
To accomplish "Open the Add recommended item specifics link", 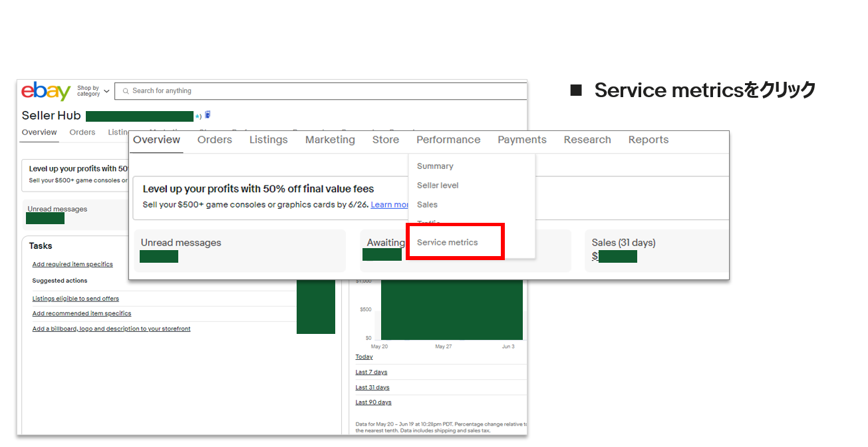I will [82, 313].
